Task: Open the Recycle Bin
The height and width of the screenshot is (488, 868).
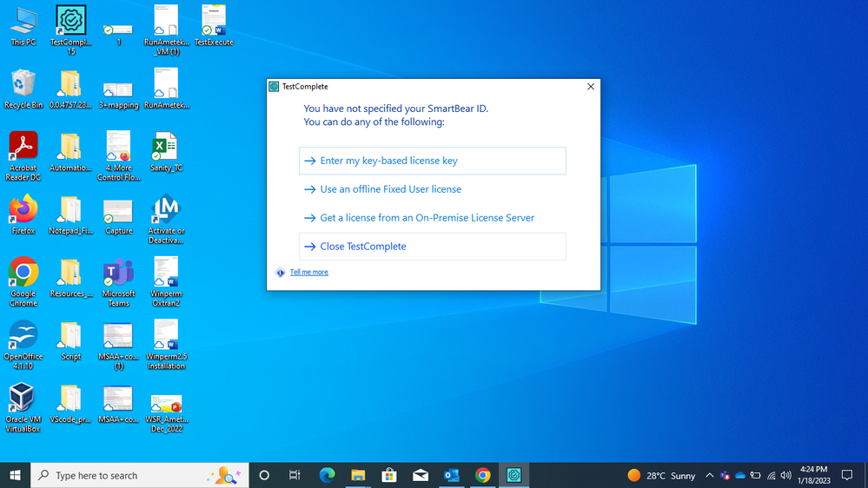Action: (x=23, y=85)
